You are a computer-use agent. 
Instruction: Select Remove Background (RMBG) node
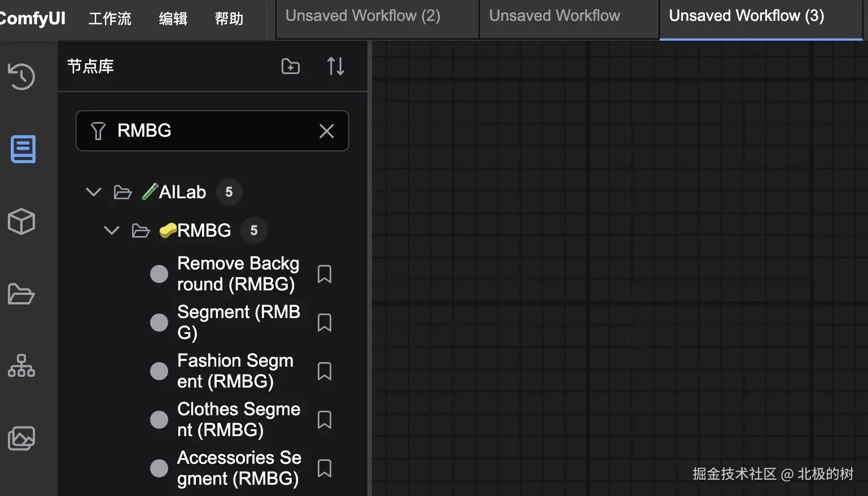[238, 274]
